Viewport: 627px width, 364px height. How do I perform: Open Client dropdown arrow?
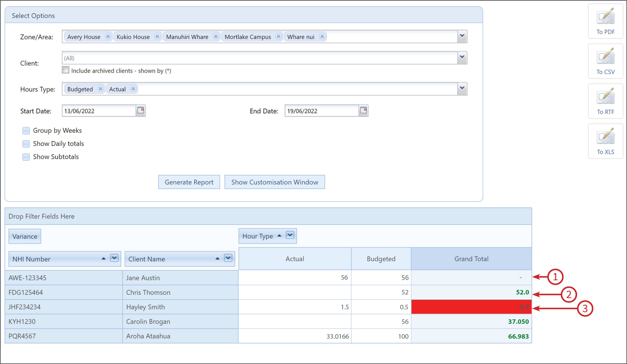[x=462, y=58]
